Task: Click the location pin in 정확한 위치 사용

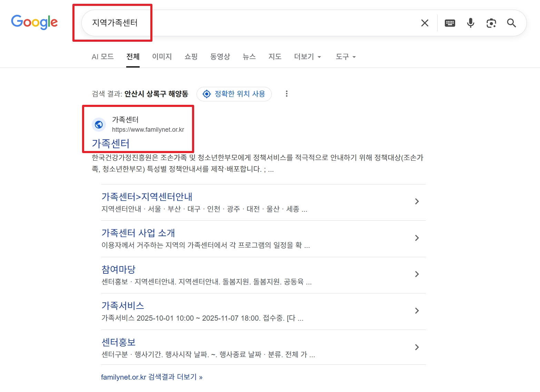Action: pos(207,94)
